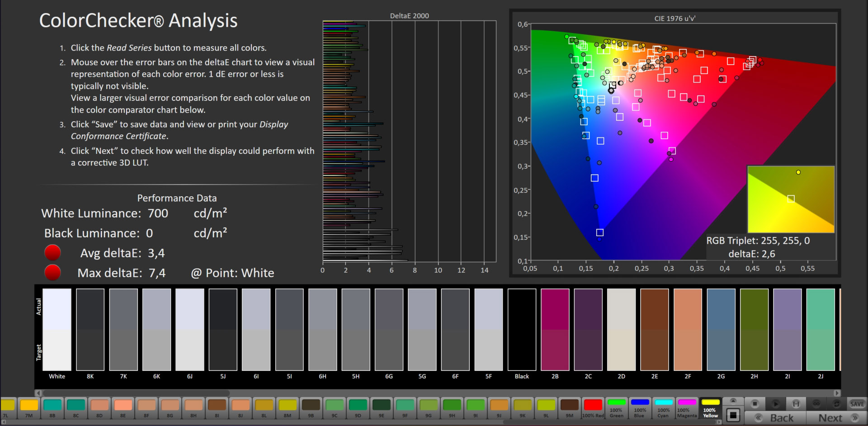
Task: Select the 8L color patch
Action: [264, 407]
